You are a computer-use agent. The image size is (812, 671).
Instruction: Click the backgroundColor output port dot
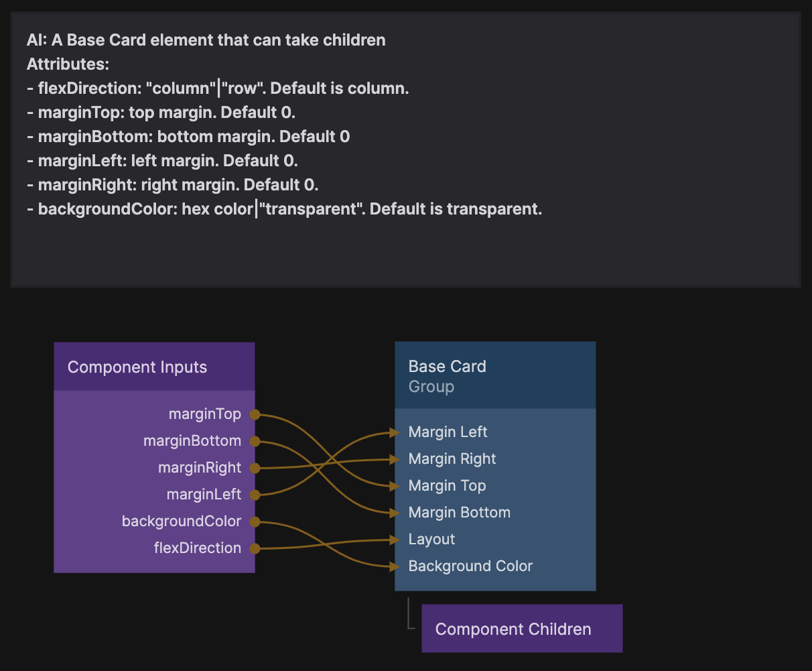coord(255,522)
